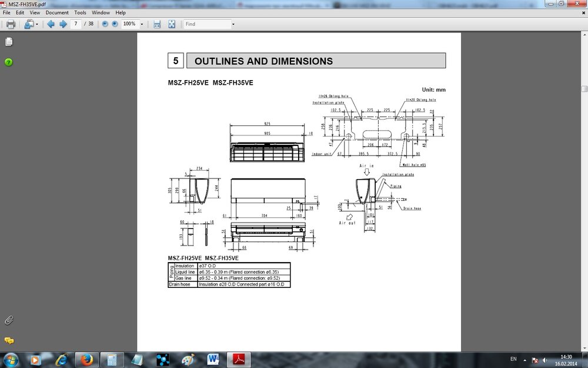
Task: Click the Collaborate share icon in toolbar
Action: pyautogui.click(x=28, y=24)
